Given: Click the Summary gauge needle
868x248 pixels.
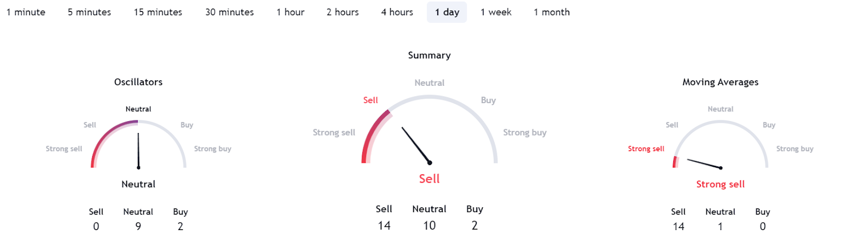Looking at the screenshot, I should coord(416,145).
